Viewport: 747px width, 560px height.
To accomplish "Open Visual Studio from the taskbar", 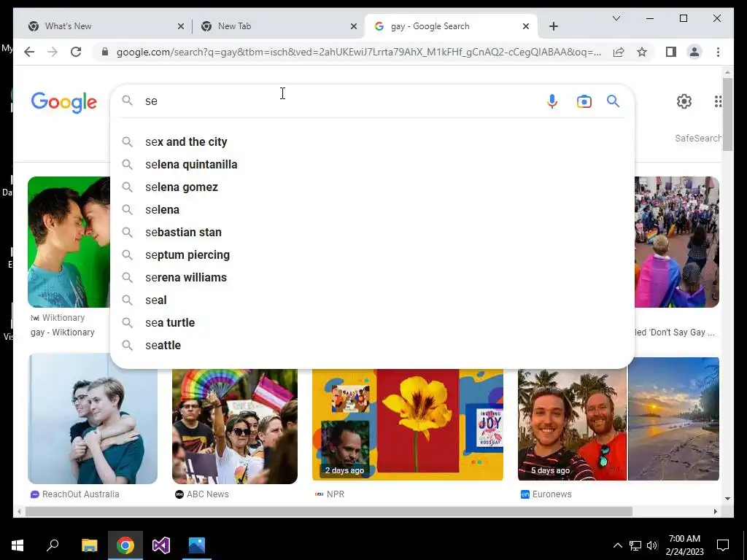I will [161, 545].
